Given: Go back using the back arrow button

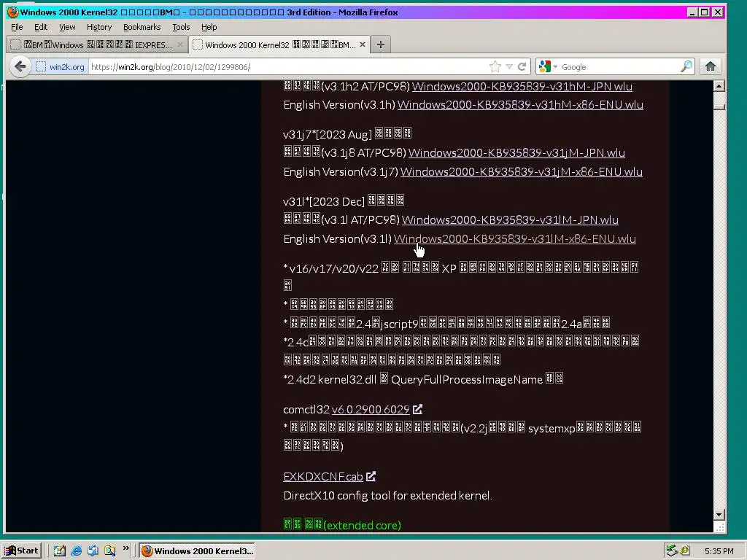Looking at the screenshot, I should 20,66.
